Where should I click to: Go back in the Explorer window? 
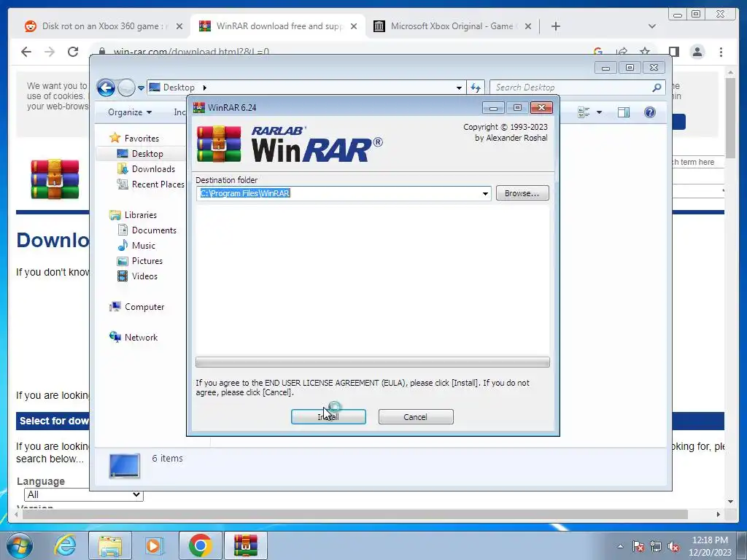[x=106, y=87]
